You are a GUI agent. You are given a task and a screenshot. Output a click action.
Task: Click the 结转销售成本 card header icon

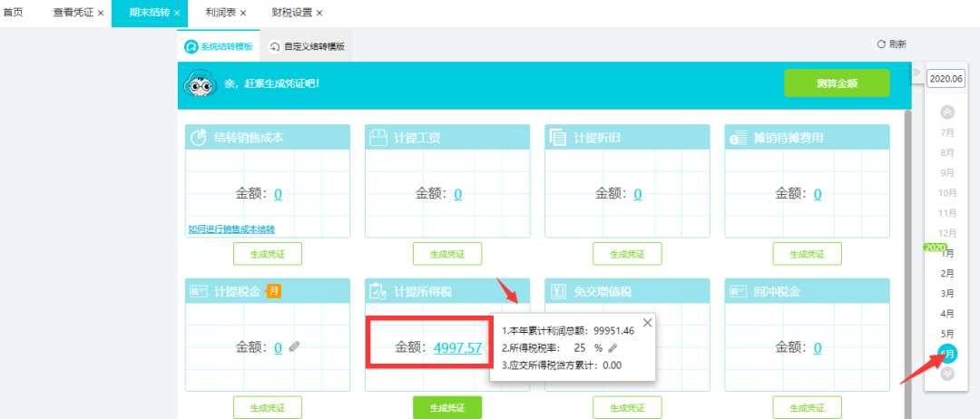(x=198, y=138)
